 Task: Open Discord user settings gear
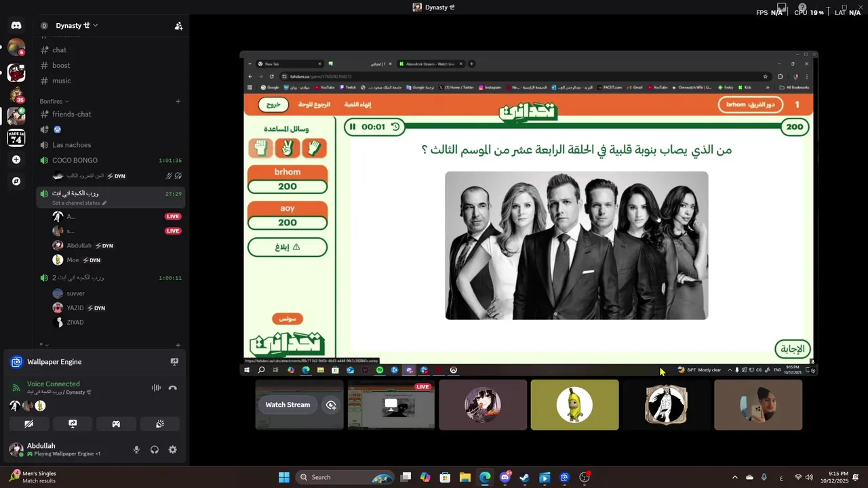pyautogui.click(x=172, y=449)
